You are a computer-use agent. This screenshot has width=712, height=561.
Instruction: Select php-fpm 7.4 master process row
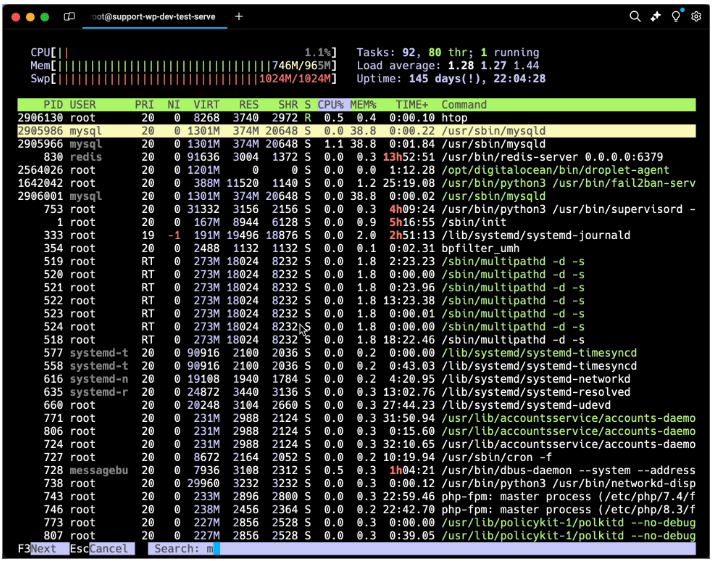356,496
